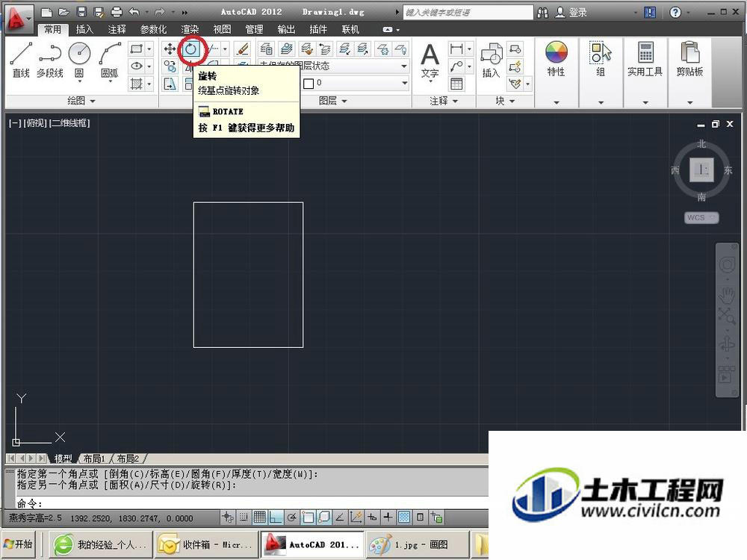Click the Open file icon in quick access toolbar
Image resolution: width=747 pixels, height=560 pixels.
click(63, 12)
